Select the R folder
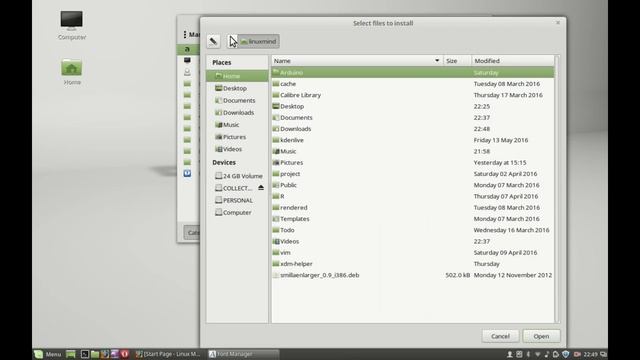Screen dimensions: 640x360 413,196
